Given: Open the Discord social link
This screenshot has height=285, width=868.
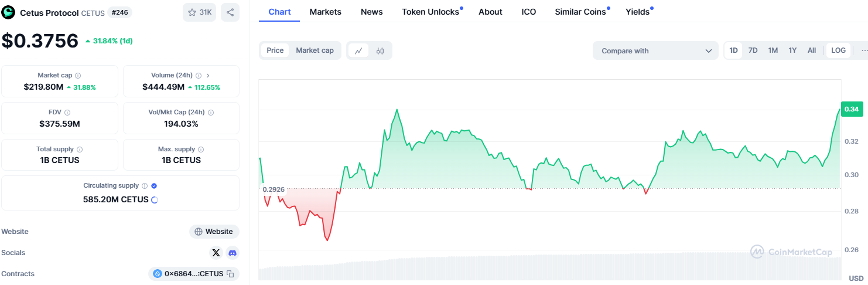Looking at the screenshot, I should 233,253.
